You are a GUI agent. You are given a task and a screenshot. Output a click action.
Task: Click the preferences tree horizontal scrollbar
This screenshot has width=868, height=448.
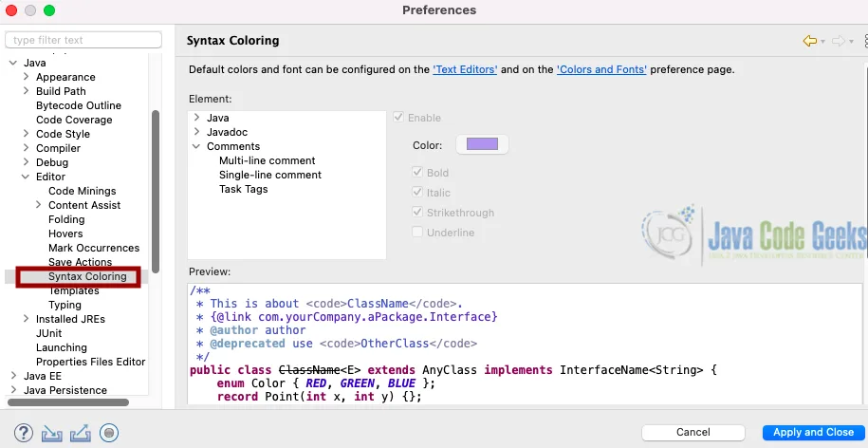coord(68,402)
